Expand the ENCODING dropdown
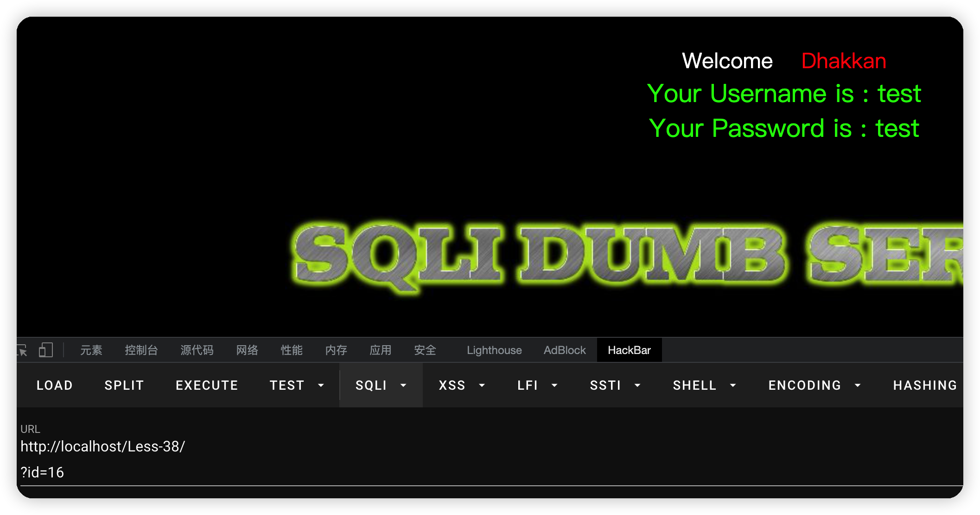The height and width of the screenshot is (515, 980). pos(815,385)
